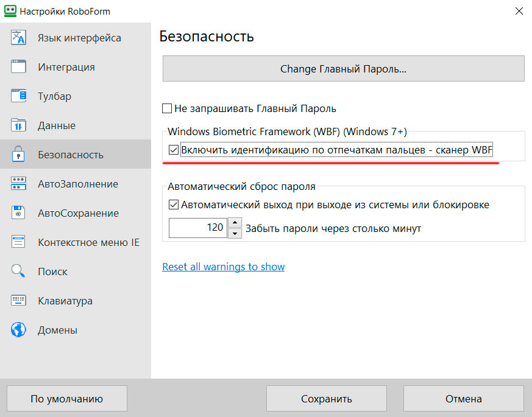Enable Не запрашивать Главный Пароль checkbox
Viewport: 532px width, 417px height.
pos(167,109)
